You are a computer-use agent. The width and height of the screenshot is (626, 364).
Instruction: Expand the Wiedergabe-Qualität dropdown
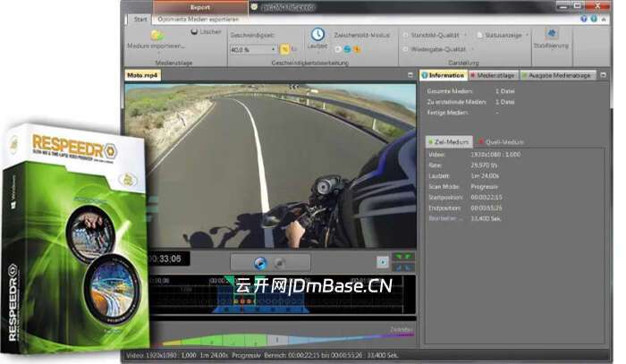click(x=472, y=49)
